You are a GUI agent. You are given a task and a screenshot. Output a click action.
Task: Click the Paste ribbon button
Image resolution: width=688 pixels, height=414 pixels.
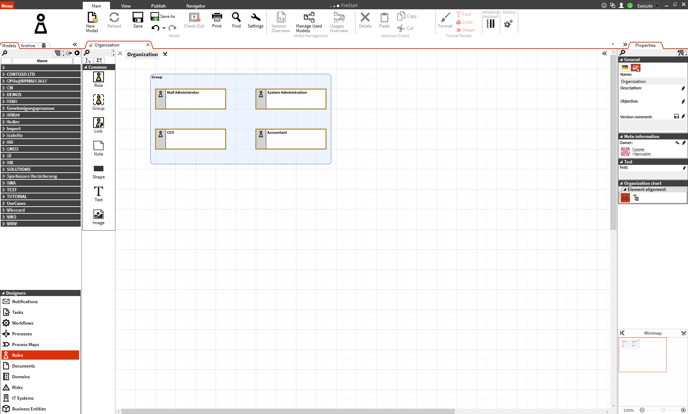pyautogui.click(x=384, y=20)
